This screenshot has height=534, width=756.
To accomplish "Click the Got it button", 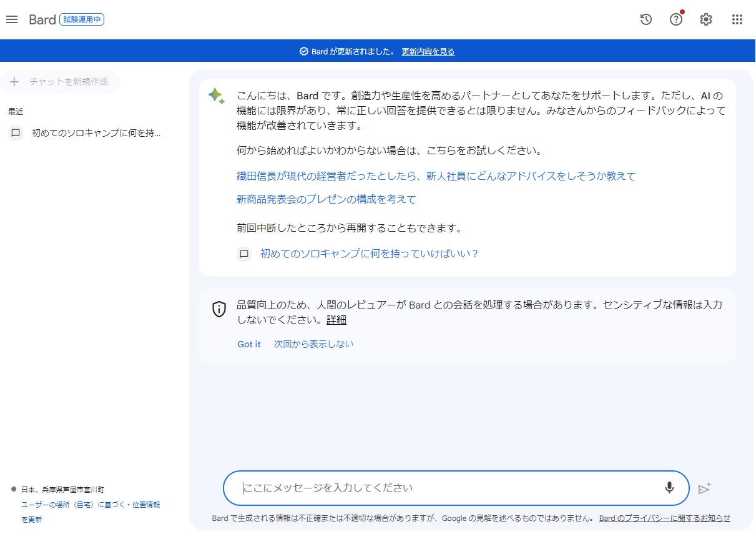I will coord(249,344).
